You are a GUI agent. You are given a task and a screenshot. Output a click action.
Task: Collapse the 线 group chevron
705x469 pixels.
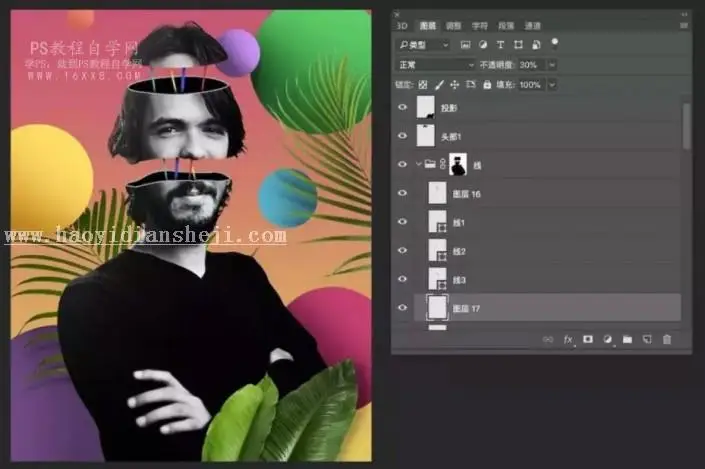coord(418,164)
